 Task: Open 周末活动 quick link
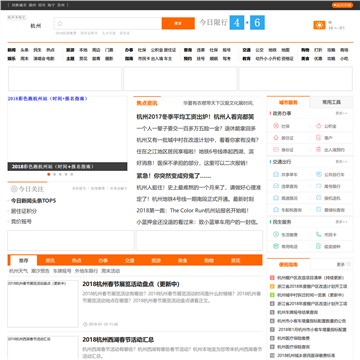111,271
